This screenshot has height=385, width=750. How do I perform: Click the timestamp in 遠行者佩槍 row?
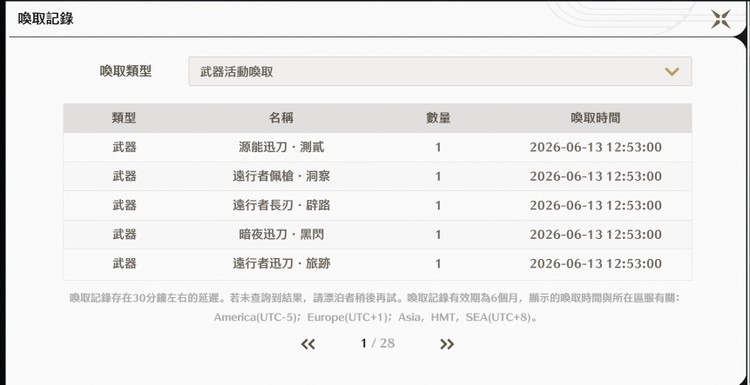click(x=596, y=176)
